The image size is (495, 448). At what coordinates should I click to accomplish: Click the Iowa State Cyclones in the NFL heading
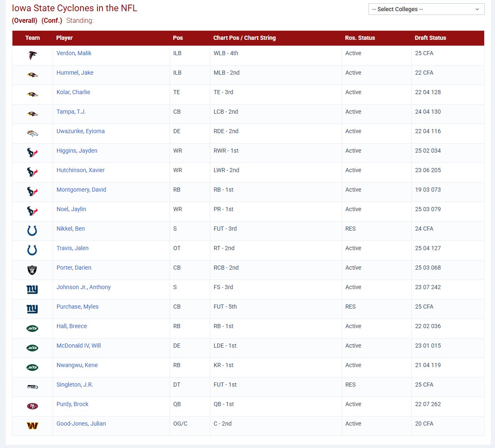tap(75, 8)
